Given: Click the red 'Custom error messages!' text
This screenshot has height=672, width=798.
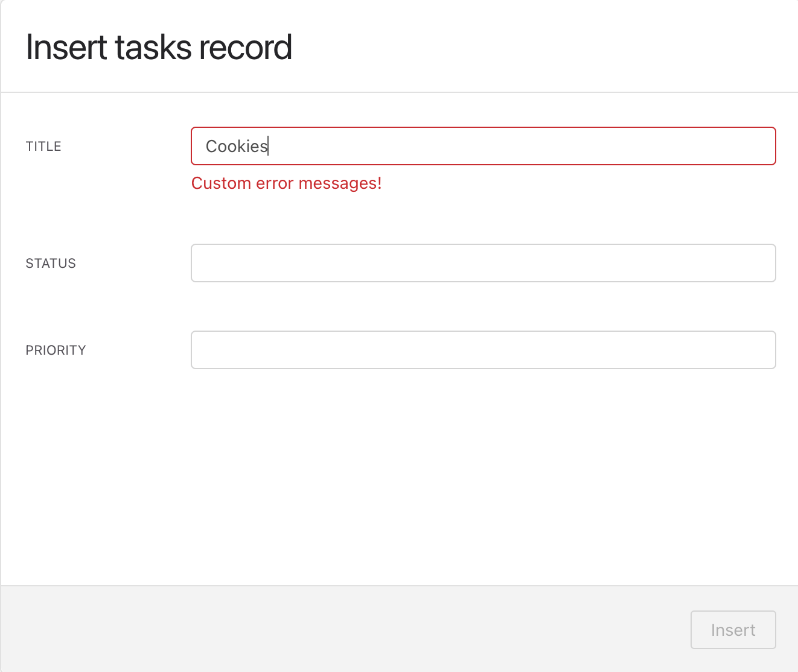Looking at the screenshot, I should (x=287, y=183).
